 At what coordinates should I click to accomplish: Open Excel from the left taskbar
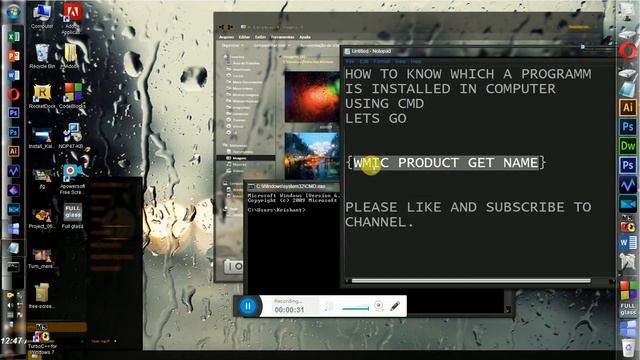tap(13, 37)
